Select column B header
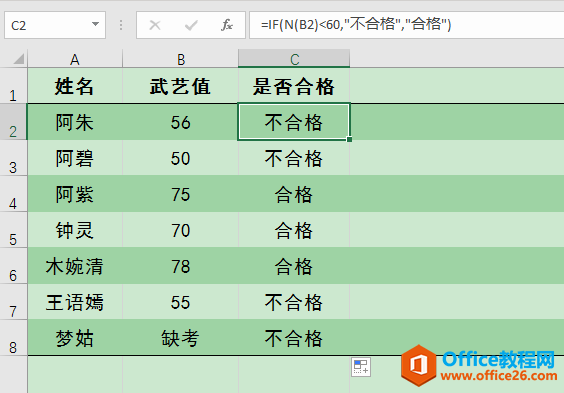564x393 pixels. pos(181,59)
